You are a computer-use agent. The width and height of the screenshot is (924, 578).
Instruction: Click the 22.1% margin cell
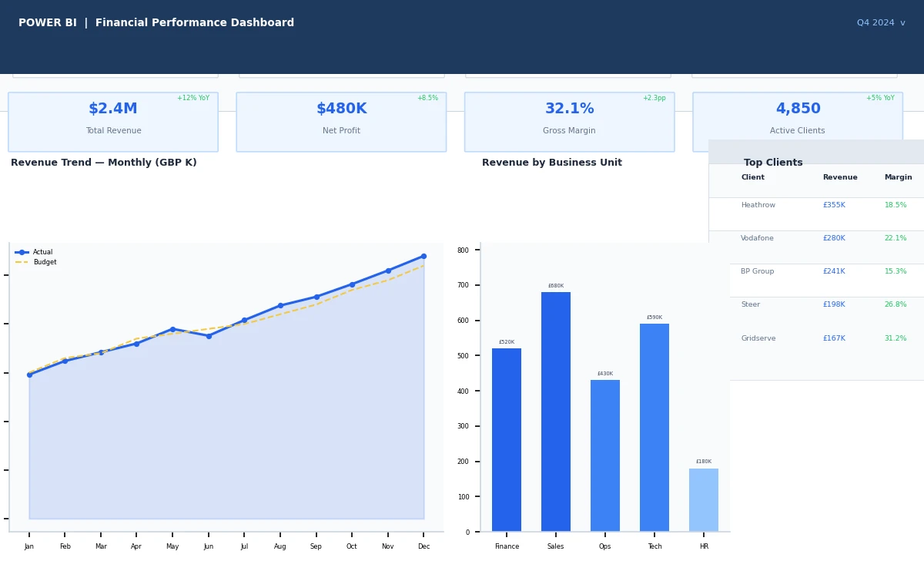point(896,239)
